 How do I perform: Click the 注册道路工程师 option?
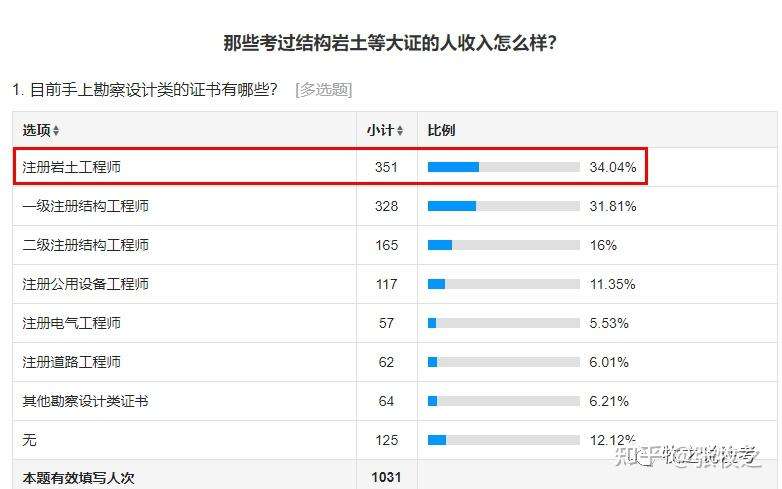71,362
